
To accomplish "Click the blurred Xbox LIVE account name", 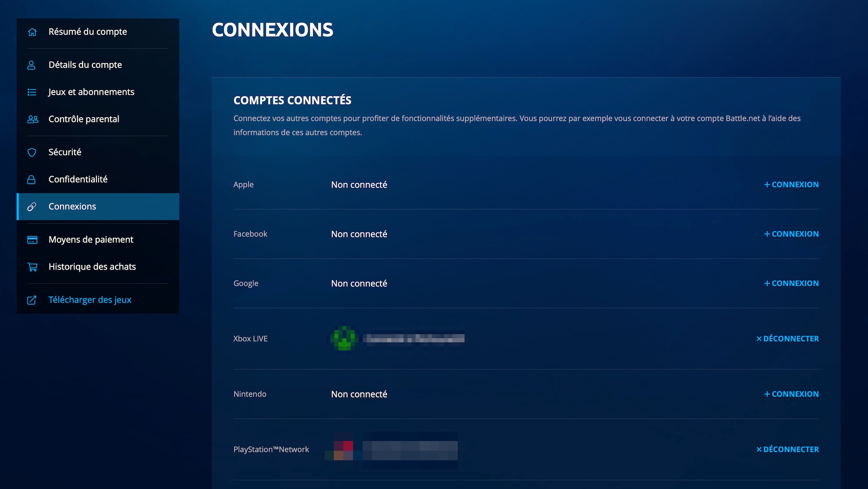I will [414, 338].
